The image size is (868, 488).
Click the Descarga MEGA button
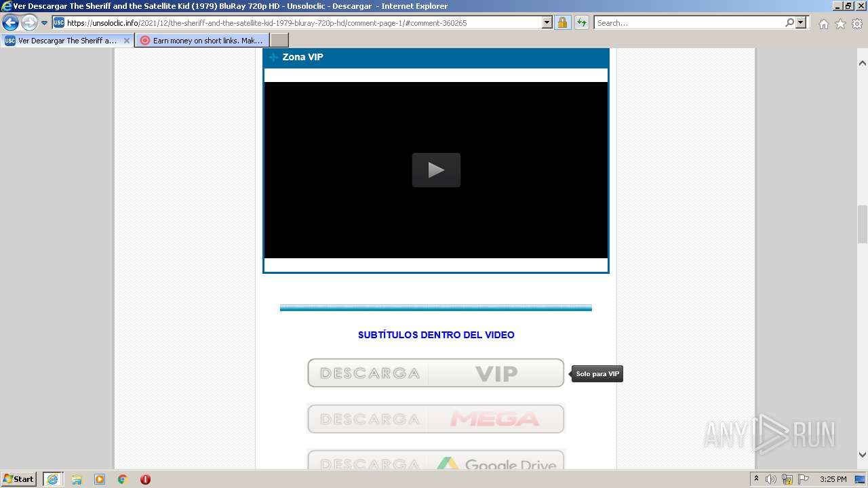point(436,419)
